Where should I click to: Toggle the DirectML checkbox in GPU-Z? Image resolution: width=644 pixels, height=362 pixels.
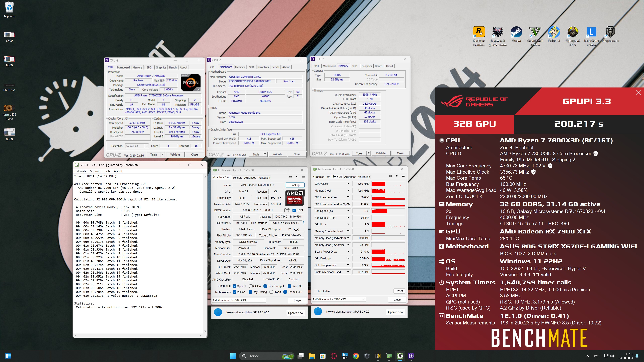click(289, 286)
